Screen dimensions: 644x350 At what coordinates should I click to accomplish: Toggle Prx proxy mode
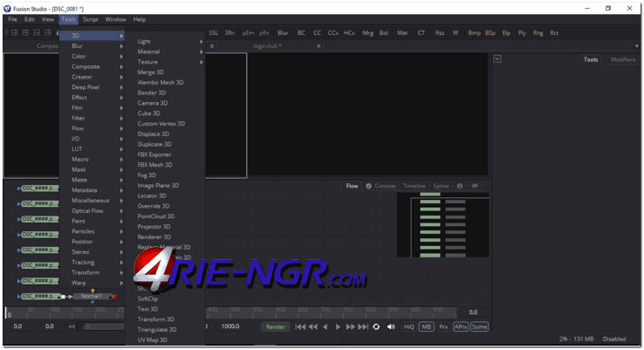tap(443, 327)
